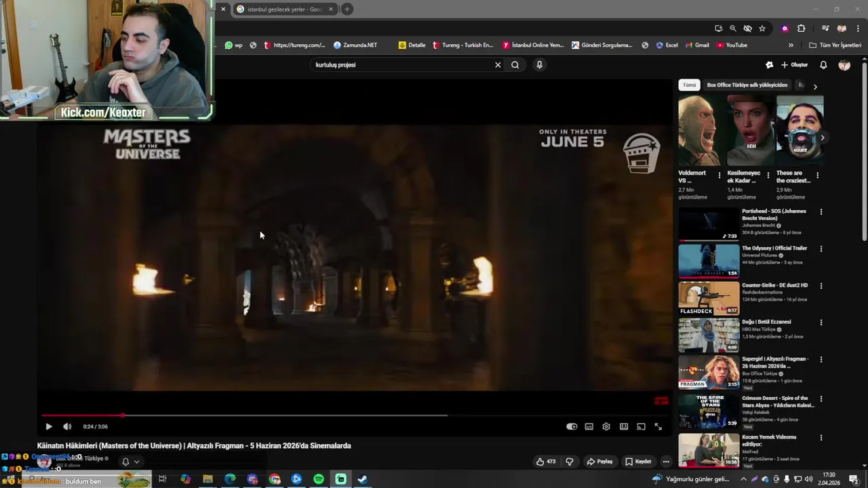Viewport: 868px width, 488px height.
Task: Open the YouTube bookmark in bar
Action: click(731, 45)
